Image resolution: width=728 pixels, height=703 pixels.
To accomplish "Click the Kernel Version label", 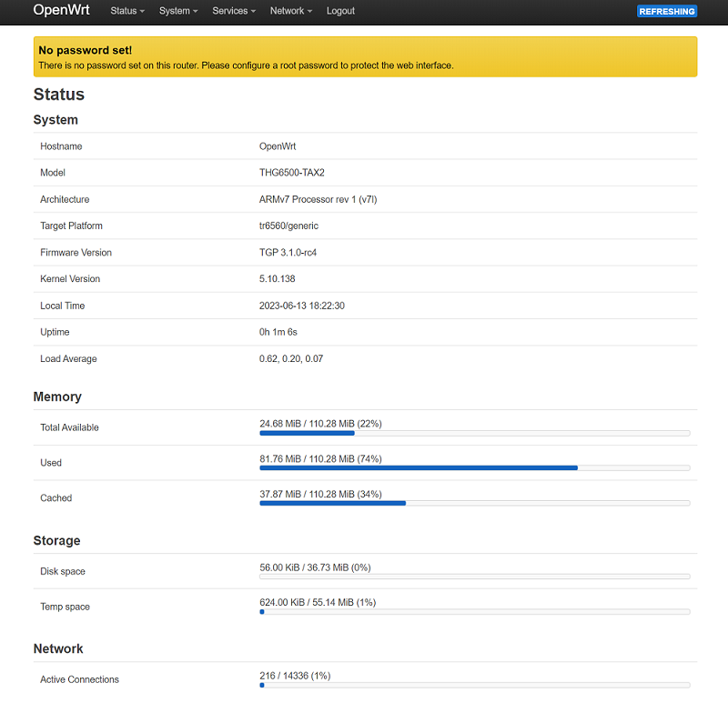I will click(x=70, y=279).
